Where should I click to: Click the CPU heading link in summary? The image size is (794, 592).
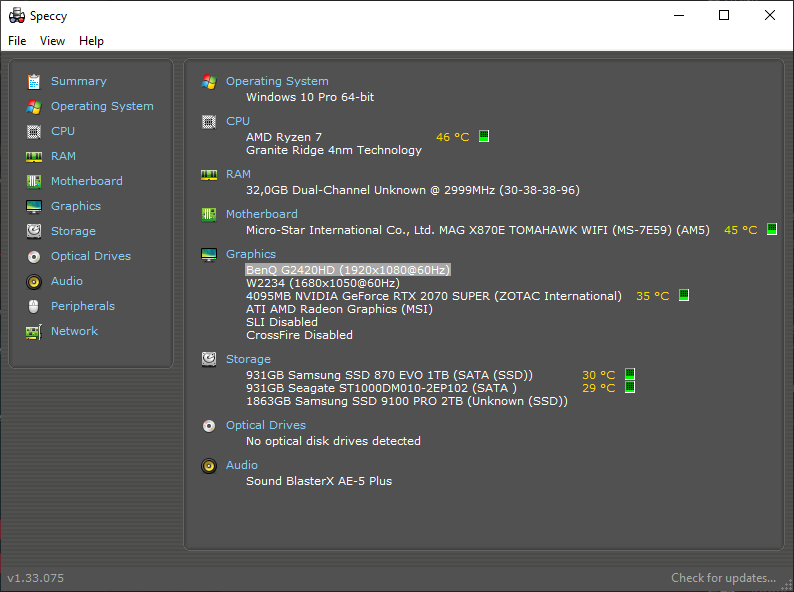click(x=238, y=121)
